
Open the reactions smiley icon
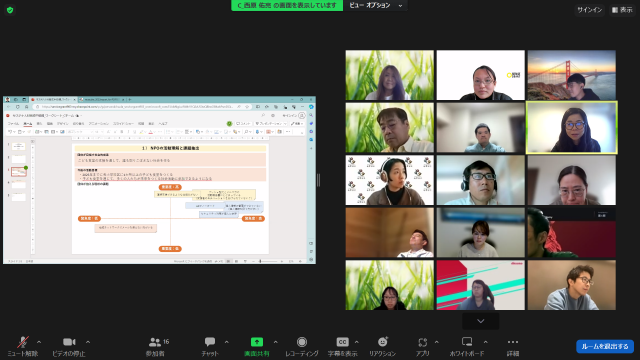tap(382, 342)
